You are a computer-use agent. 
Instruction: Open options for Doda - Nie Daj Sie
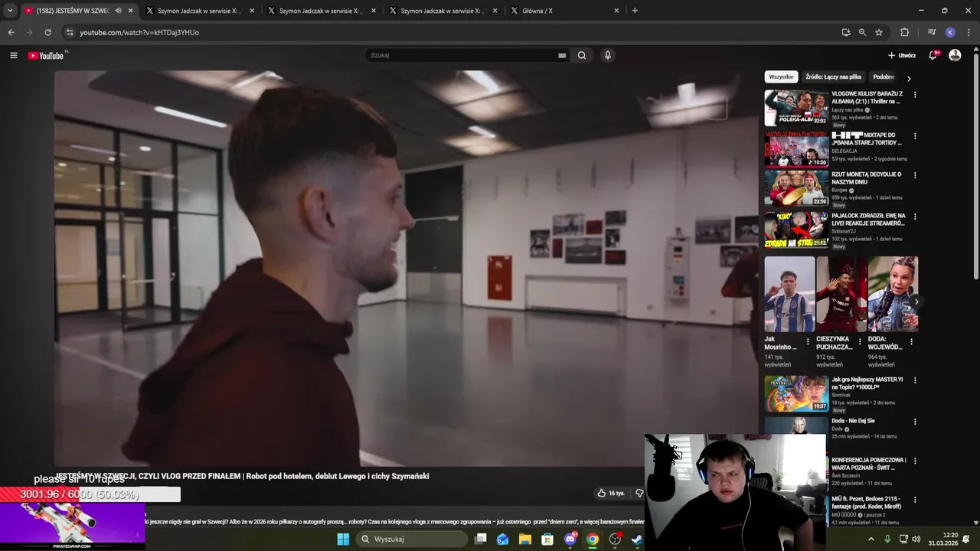pos(915,422)
